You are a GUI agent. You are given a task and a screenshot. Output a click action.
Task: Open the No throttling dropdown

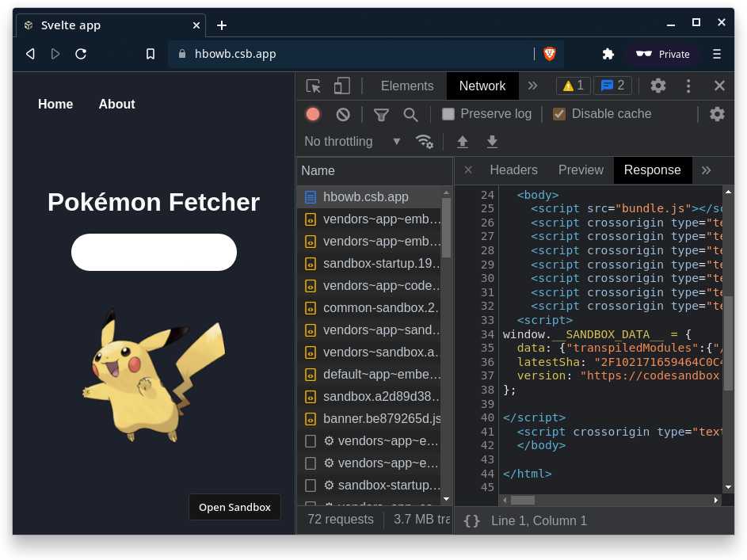pos(352,142)
